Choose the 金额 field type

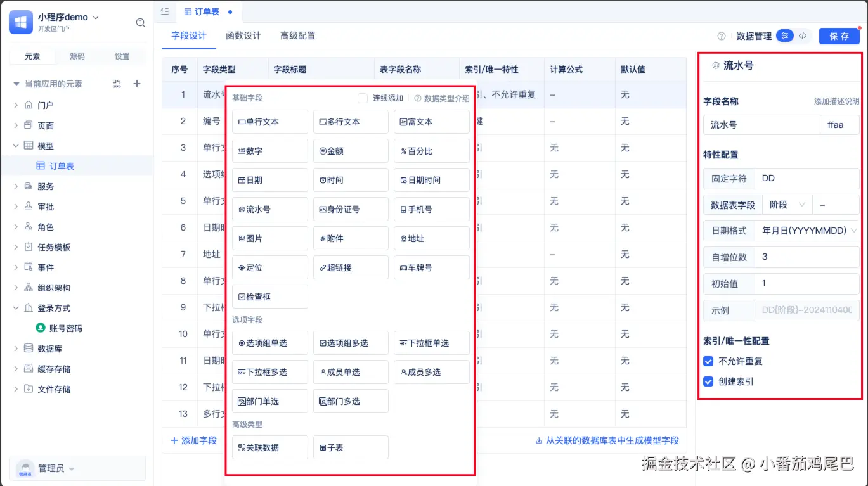click(351, 151)
